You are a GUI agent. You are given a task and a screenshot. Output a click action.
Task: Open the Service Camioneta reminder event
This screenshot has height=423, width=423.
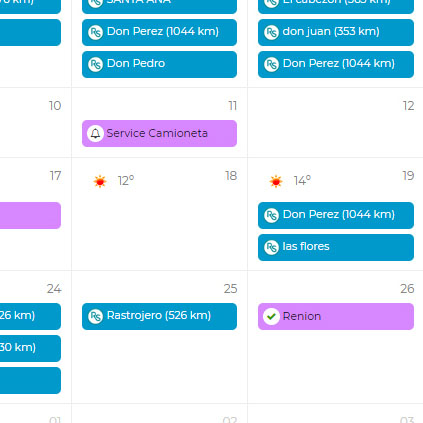coord(159,134)
